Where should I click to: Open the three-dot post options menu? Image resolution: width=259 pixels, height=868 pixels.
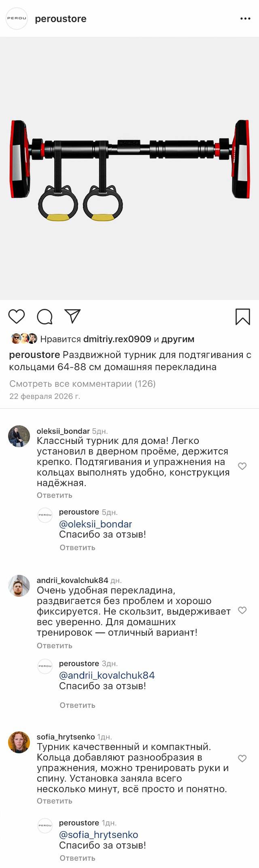[245, 19]
